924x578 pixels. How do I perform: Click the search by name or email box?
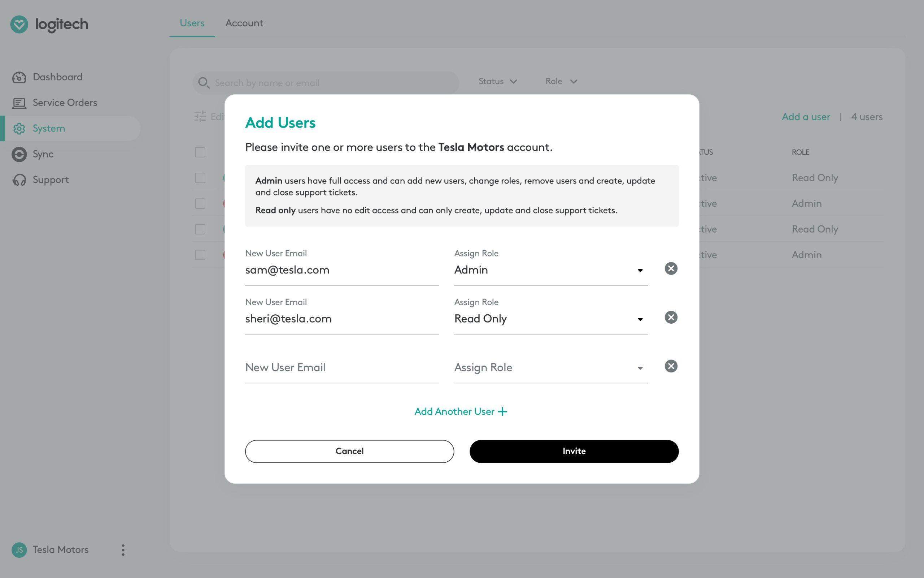pos(326,83)
